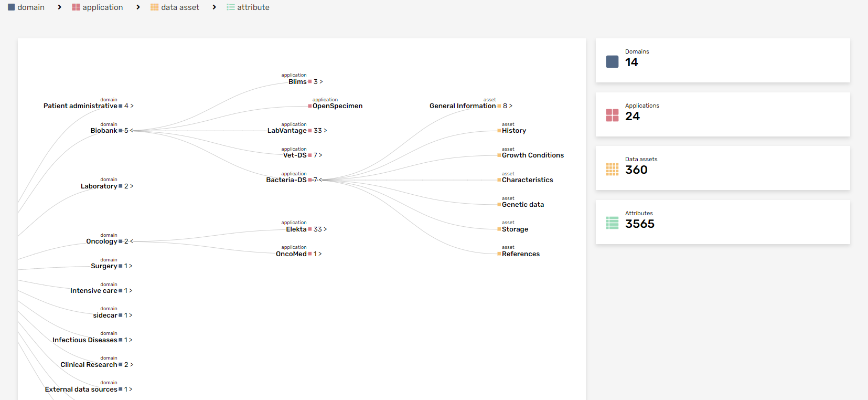This screenshot has height=400, width=868.
Task: Click the green list icon on the Attributes card
Action: (612, 223)
